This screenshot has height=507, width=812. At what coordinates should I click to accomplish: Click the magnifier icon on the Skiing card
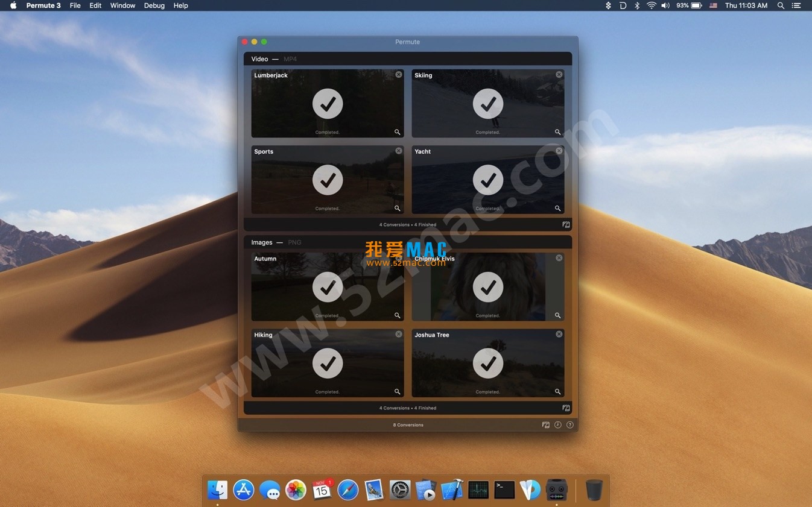coord(558,132)
